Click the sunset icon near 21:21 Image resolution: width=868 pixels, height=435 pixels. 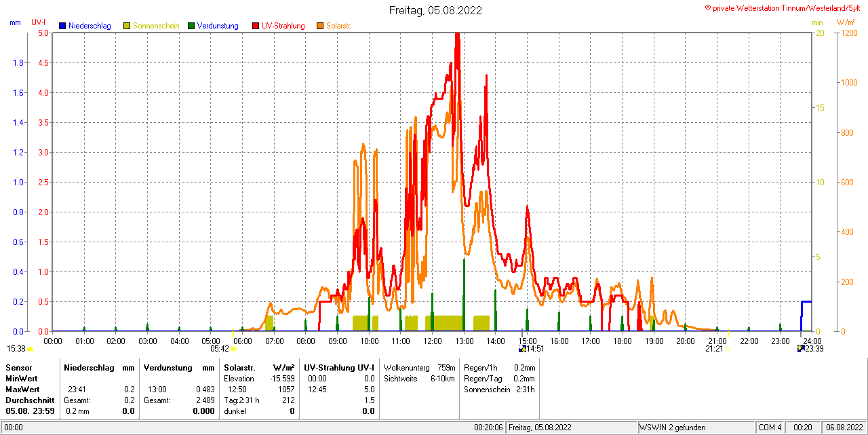(x=728, y=349)
